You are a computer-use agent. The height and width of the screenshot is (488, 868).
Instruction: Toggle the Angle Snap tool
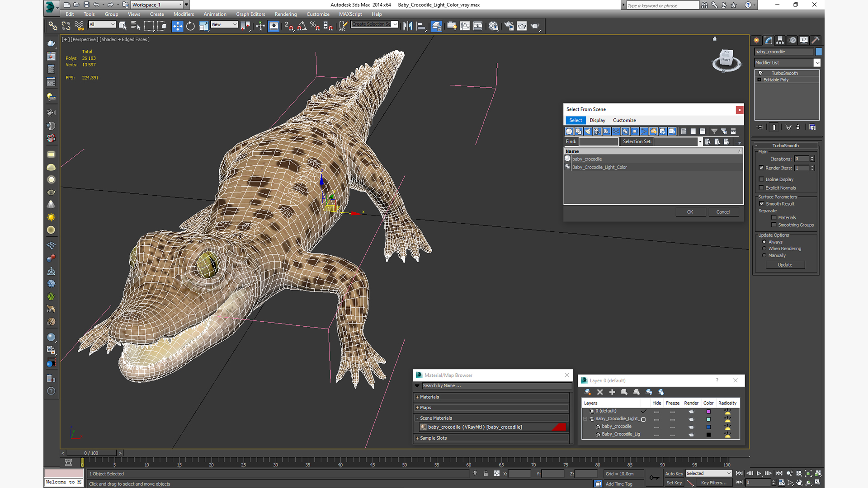302,26
